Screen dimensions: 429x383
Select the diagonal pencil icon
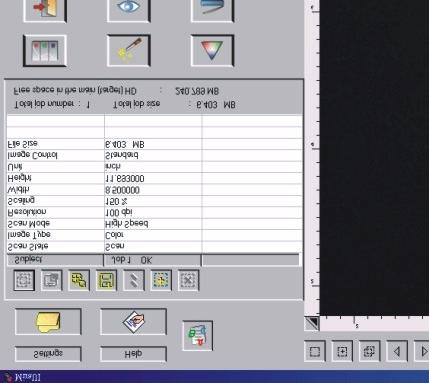(133, 280)
